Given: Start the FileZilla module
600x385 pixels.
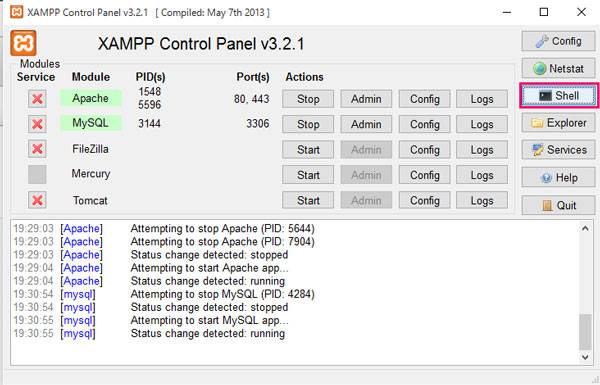Looking at the screenshot, I should pos(308,150).
